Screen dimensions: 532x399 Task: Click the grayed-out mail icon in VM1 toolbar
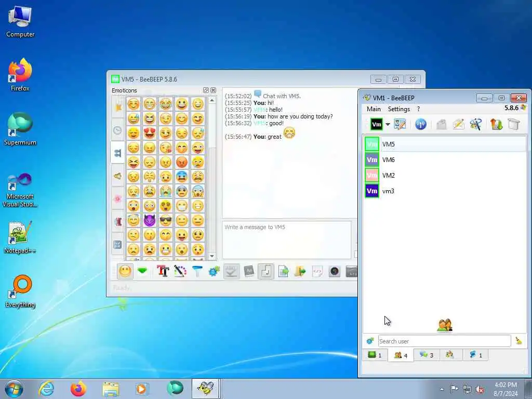(442, 125)
